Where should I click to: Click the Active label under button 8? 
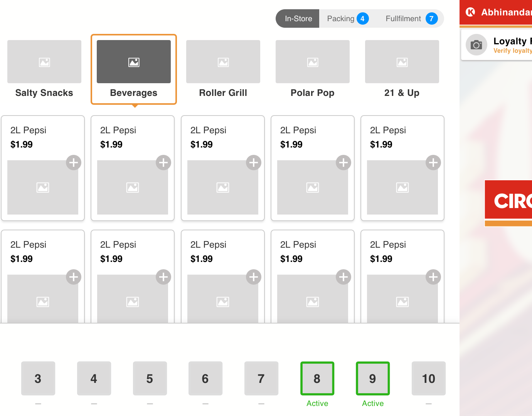click(x=317, y=403)
